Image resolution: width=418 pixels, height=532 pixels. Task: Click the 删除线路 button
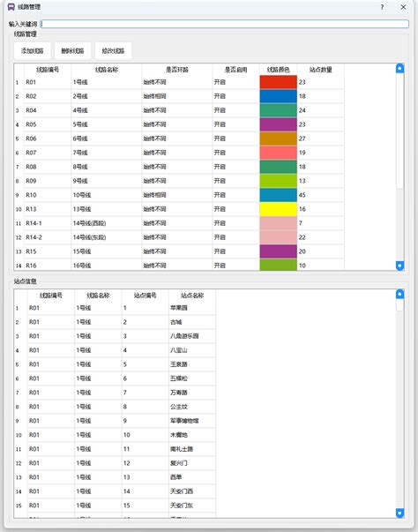point(72,51)
